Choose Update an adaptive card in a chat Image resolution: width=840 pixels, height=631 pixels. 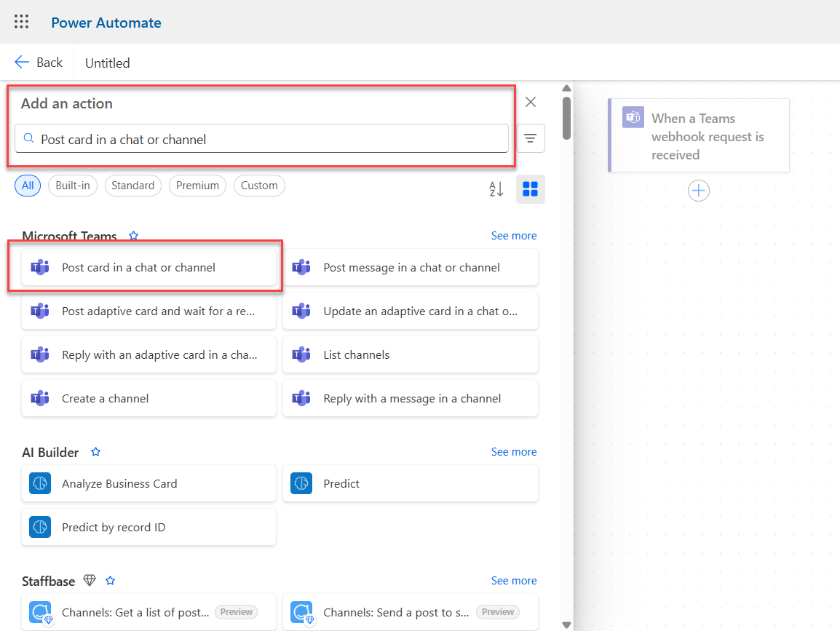coord(411,311)
